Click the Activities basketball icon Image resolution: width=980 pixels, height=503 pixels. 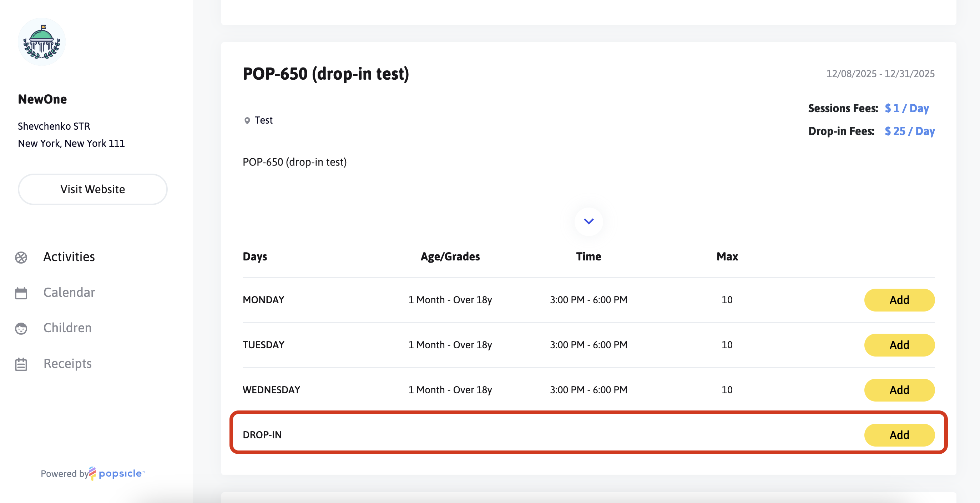(21, 258)
